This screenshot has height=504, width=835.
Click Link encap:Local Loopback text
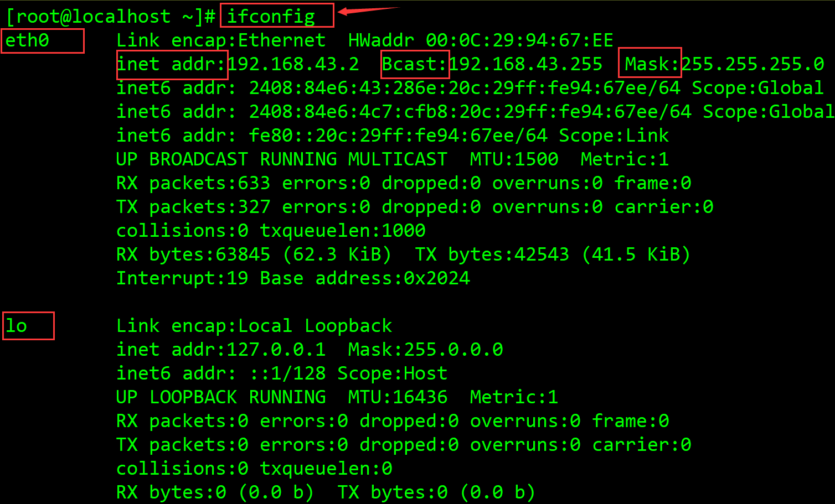pos(254,326)
